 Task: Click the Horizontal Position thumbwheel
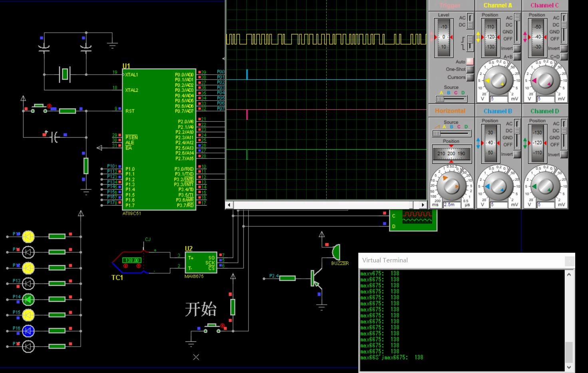coord(451,153)
